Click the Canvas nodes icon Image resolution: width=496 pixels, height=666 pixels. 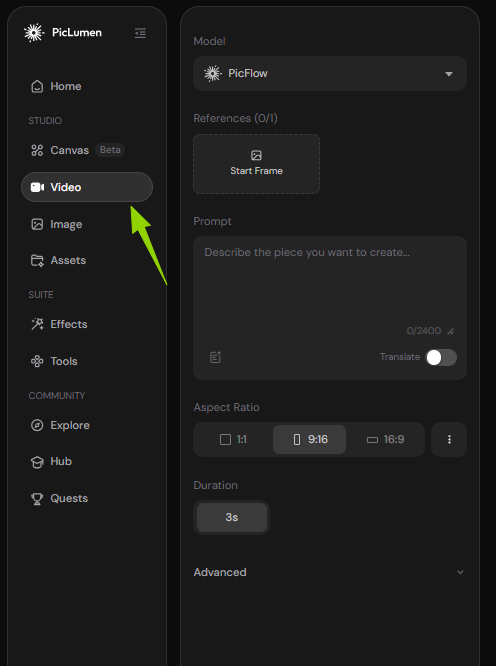click(37, 150)
